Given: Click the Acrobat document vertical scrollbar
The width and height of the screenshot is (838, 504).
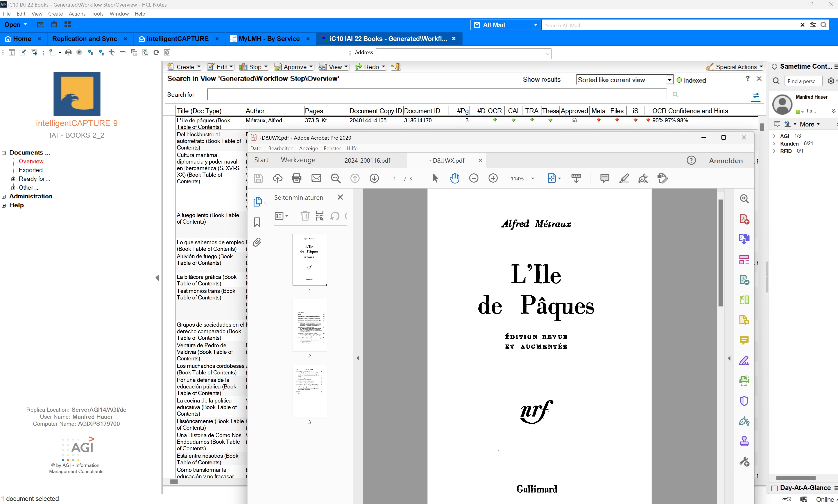Looking at the screenshot, I should click(x=720, y=253).
